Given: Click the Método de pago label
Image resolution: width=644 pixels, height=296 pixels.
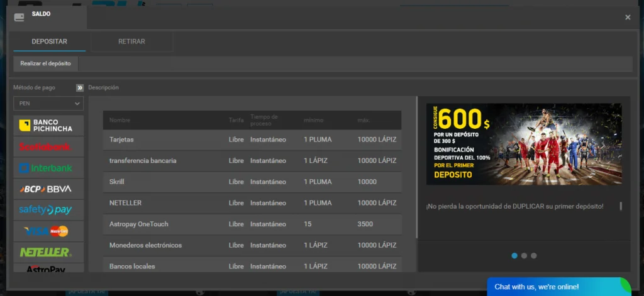Looking at the screenshot, I should [34, 87].
